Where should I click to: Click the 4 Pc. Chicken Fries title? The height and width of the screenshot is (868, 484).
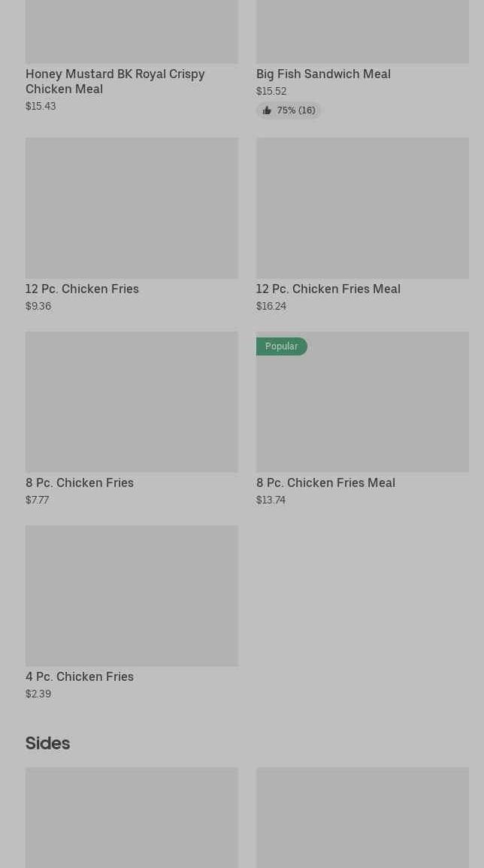80,676
